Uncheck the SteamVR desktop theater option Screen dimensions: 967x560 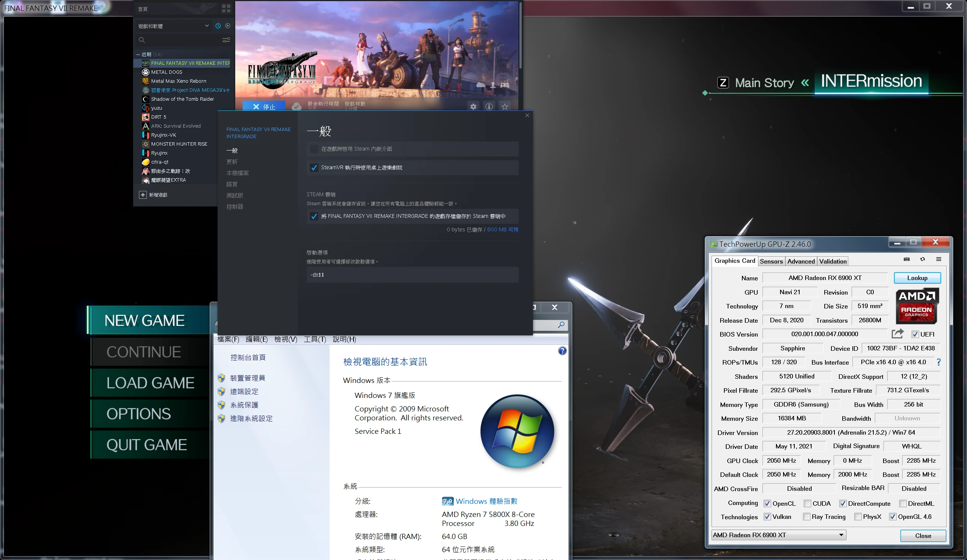pyautogui.click(x=314, y=168)
